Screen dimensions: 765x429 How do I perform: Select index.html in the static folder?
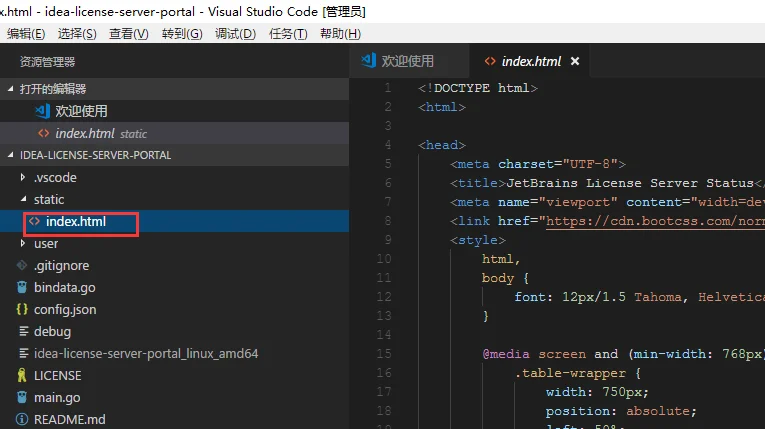tap(76, 222)
